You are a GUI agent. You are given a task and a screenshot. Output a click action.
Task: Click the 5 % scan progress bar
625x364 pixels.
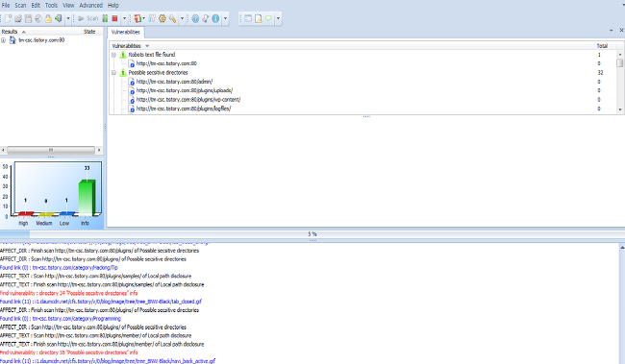tap(312, 234)
